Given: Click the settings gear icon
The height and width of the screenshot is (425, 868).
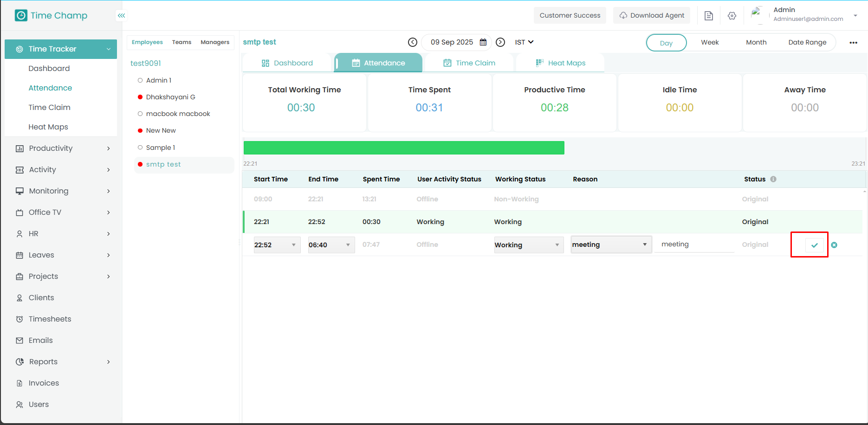Looking at the screenshot, I should (732, 16).
